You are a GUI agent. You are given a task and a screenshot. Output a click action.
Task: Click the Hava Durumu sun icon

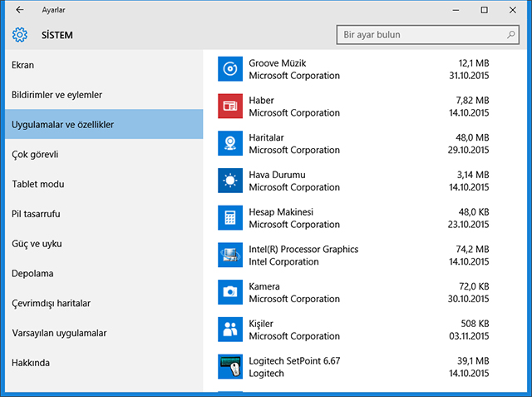tap(230, 181)
